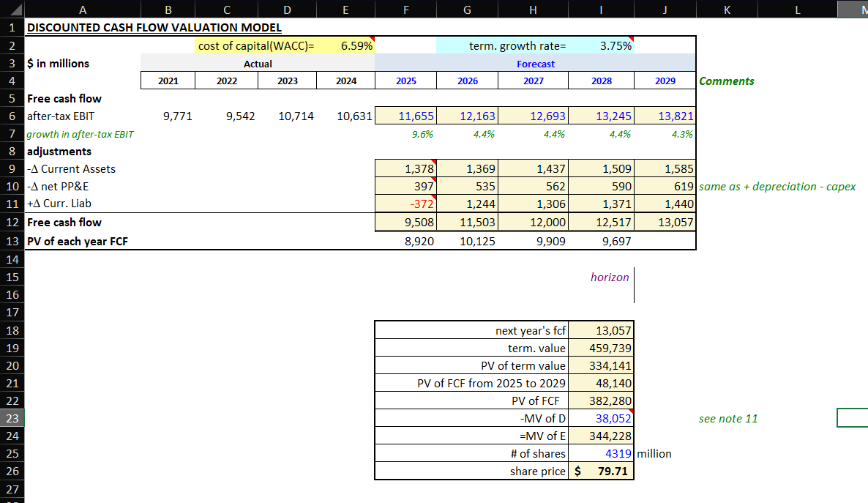Select net PP&E value 397
This screenshot has width=868, height=503.
coord(405,186)
